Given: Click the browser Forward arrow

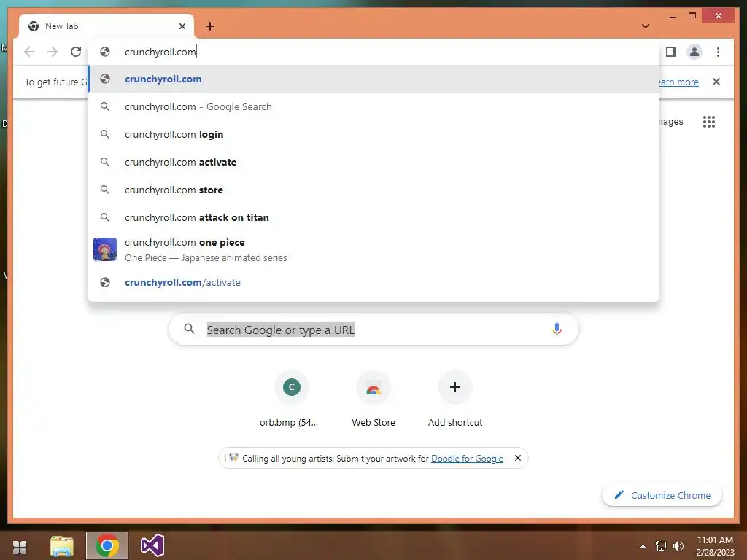Looking at the screenshot, I should (x=53, y=52).
